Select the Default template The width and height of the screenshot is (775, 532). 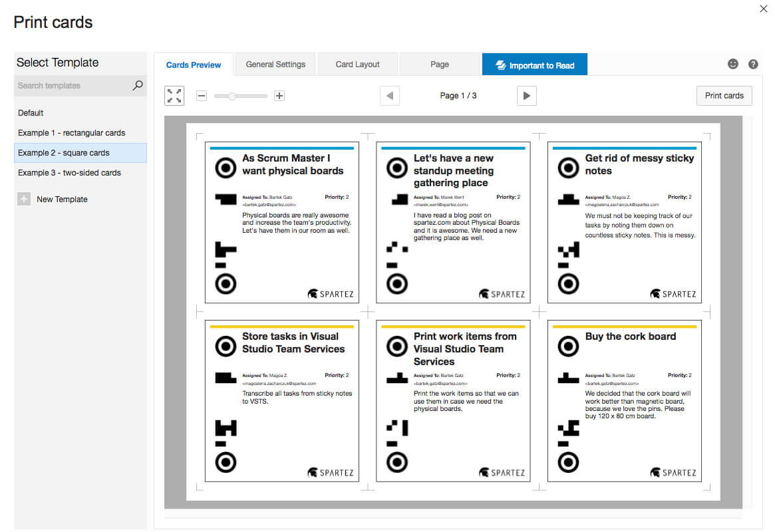[31, 113]
